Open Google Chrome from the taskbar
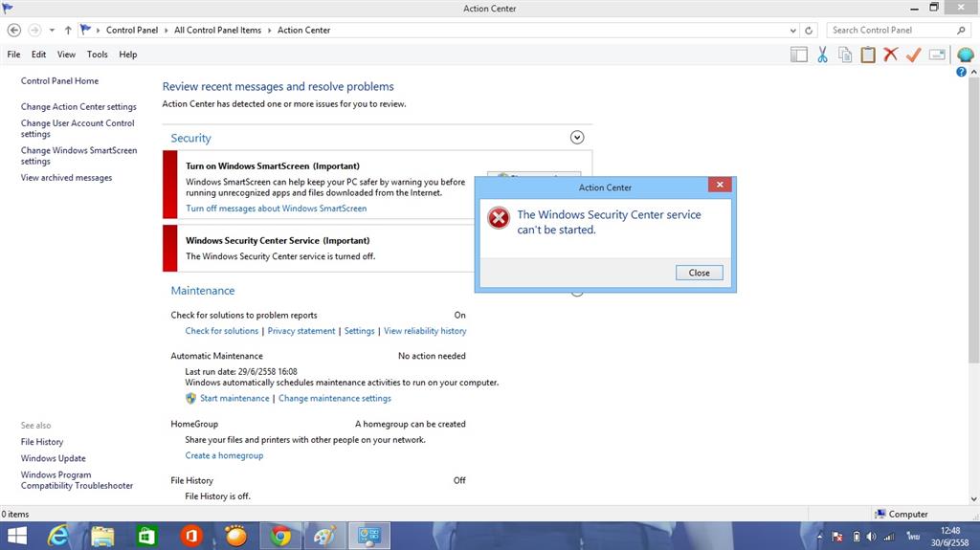The height and width of the screenshot is (550, 980). pyautogui.click(x=280, y=536)
